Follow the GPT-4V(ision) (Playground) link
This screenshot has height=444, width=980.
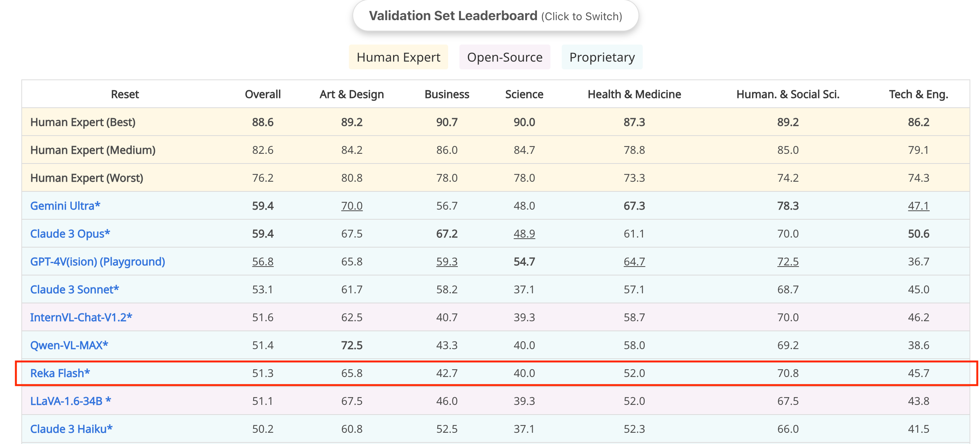point(98,262)
